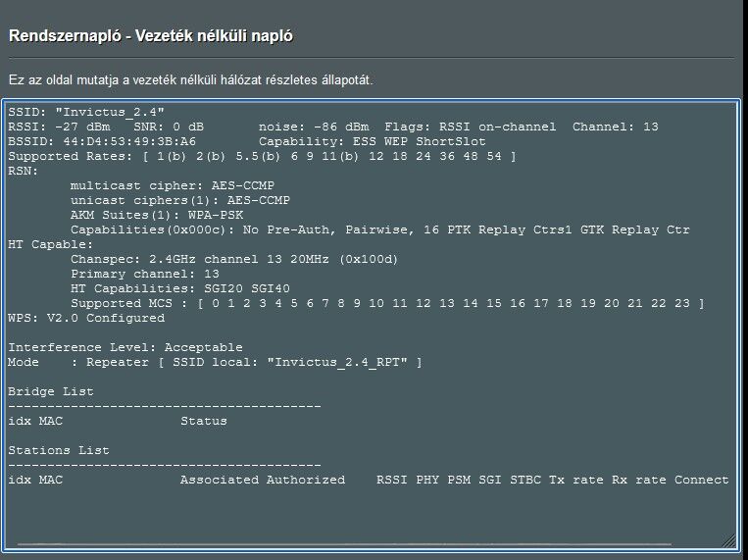Click the Supported Rates line
748x560 pixels.
[x=262, y=157]
